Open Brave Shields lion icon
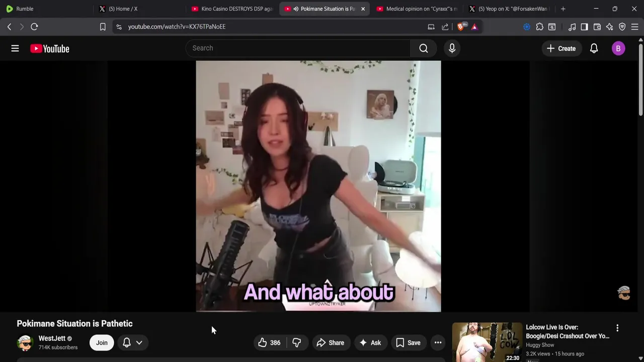Viewport: 644px width, 362px height. click(x=461, y=27)
